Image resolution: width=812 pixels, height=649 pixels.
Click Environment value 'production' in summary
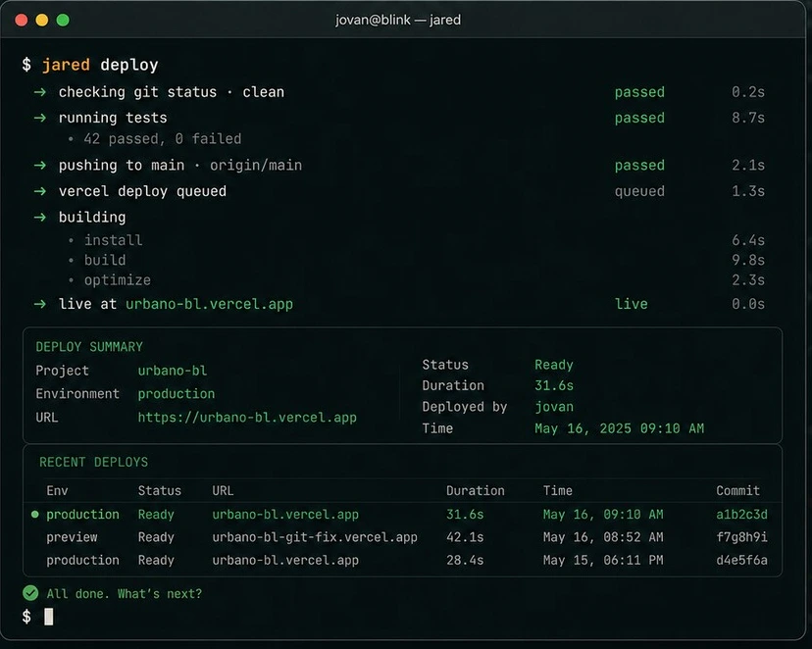pyautogui.click(x=177, y=394)
